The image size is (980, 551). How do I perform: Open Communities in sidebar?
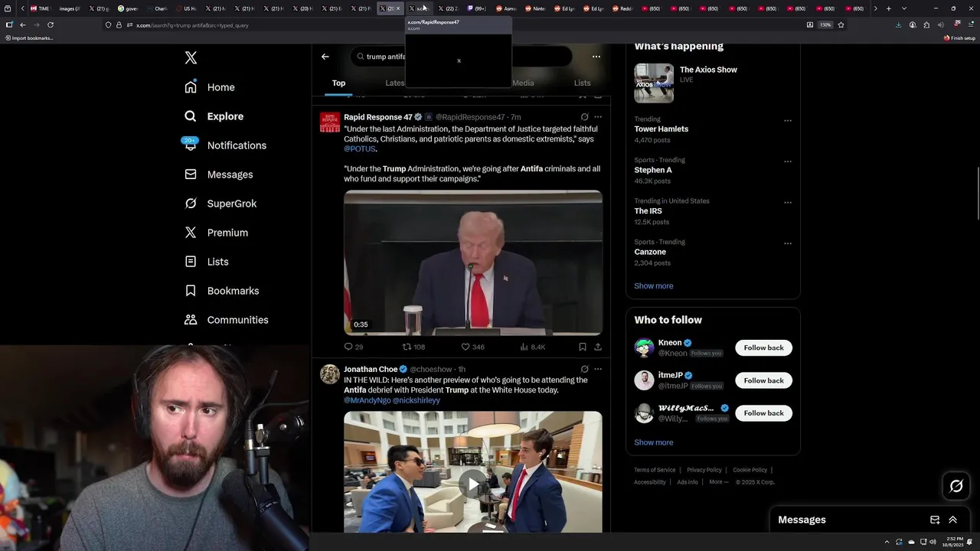[227, 320]
